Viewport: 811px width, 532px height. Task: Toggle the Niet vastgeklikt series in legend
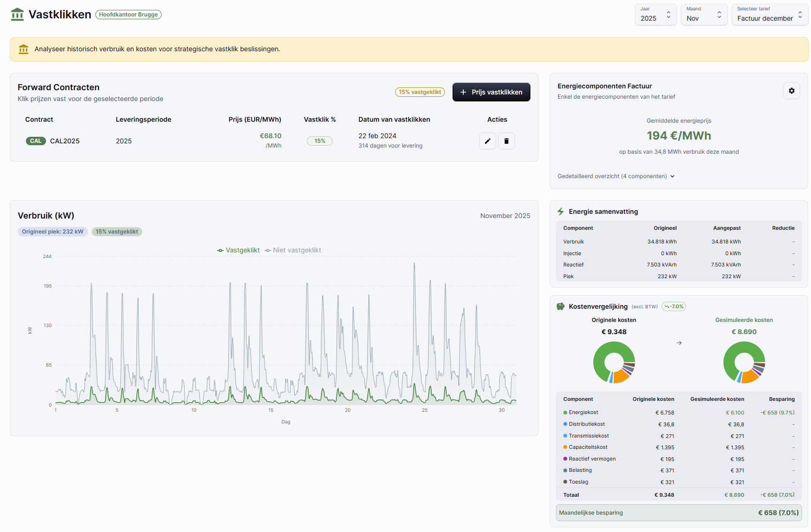293,250
